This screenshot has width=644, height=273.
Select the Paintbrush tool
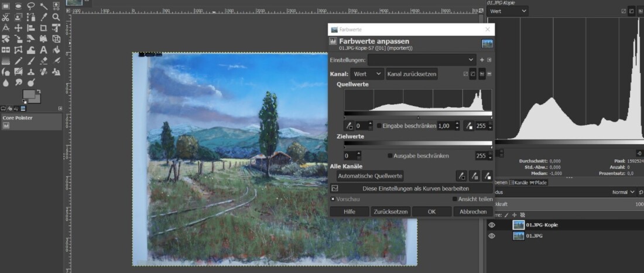click(31, 62)
